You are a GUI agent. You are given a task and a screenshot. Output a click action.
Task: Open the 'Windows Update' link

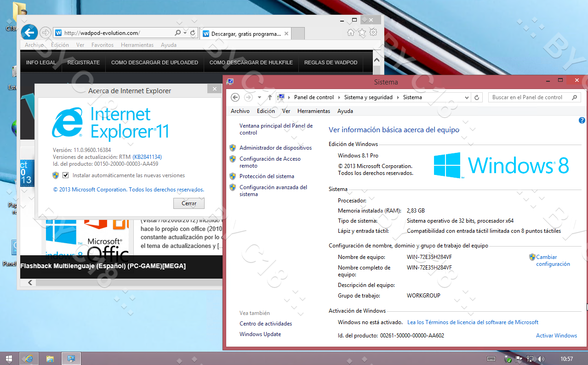260,334
